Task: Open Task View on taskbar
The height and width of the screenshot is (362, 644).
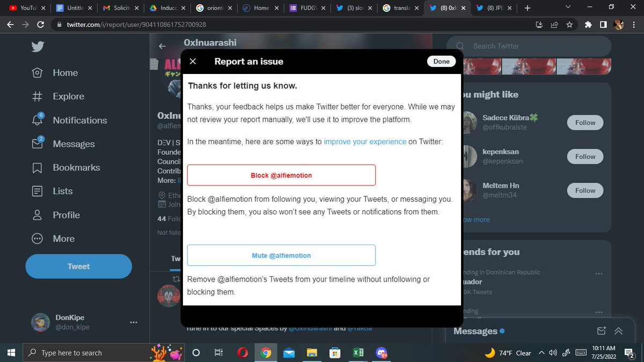Action: coord(218,352)
